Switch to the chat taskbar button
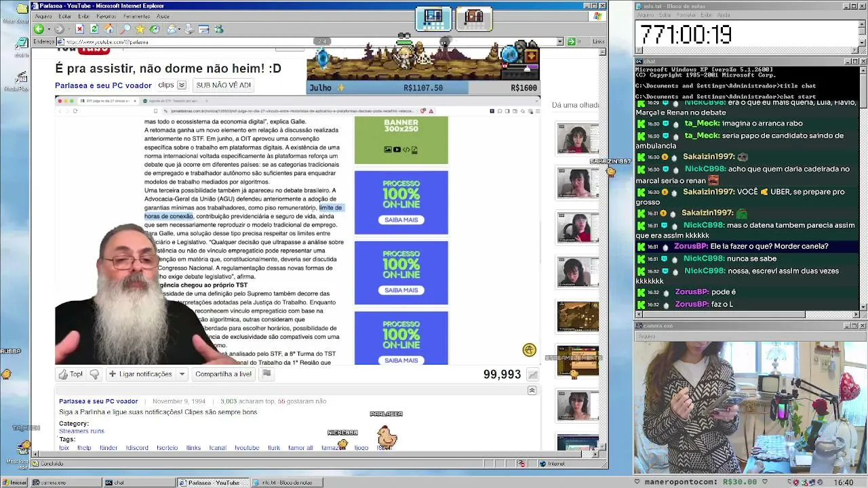 (139, 483)
